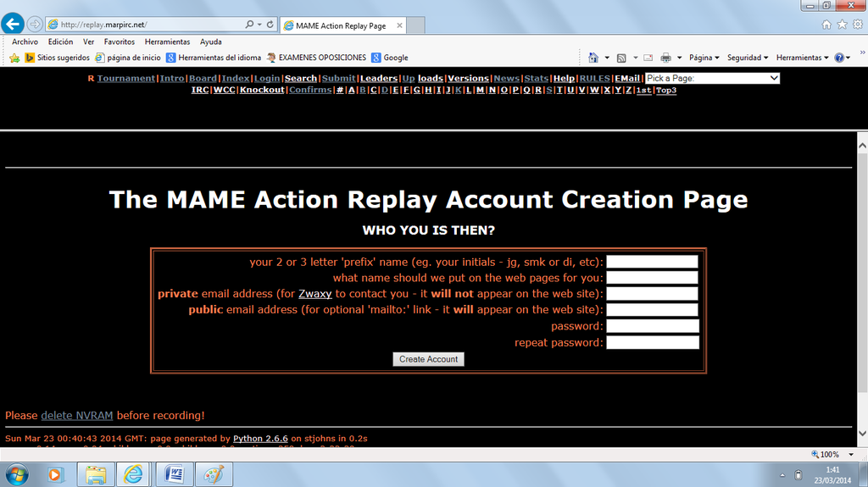Expand the Home icon dropdown arrow

607,58
